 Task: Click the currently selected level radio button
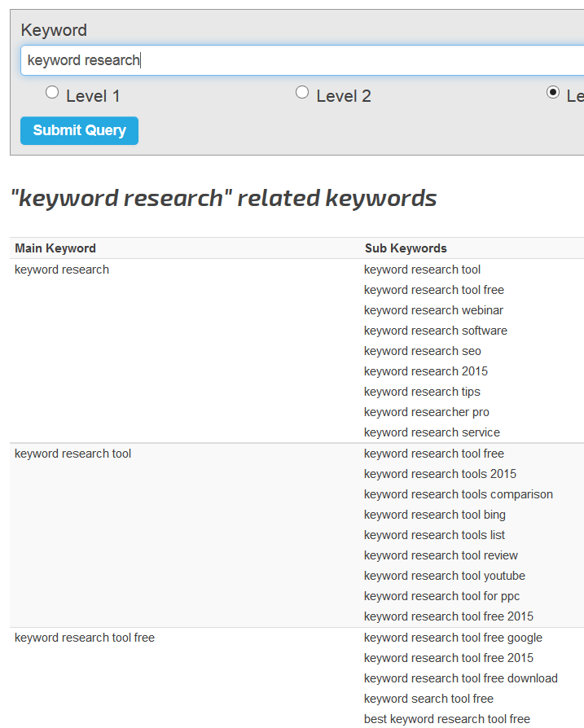click(x=553, y=92)
